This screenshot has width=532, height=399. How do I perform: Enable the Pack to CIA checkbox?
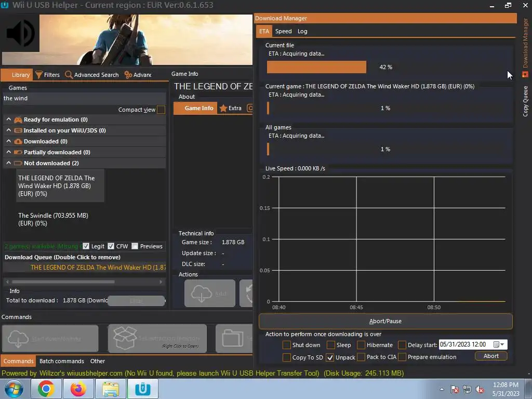pyautogui.click(x=361, y=357)
